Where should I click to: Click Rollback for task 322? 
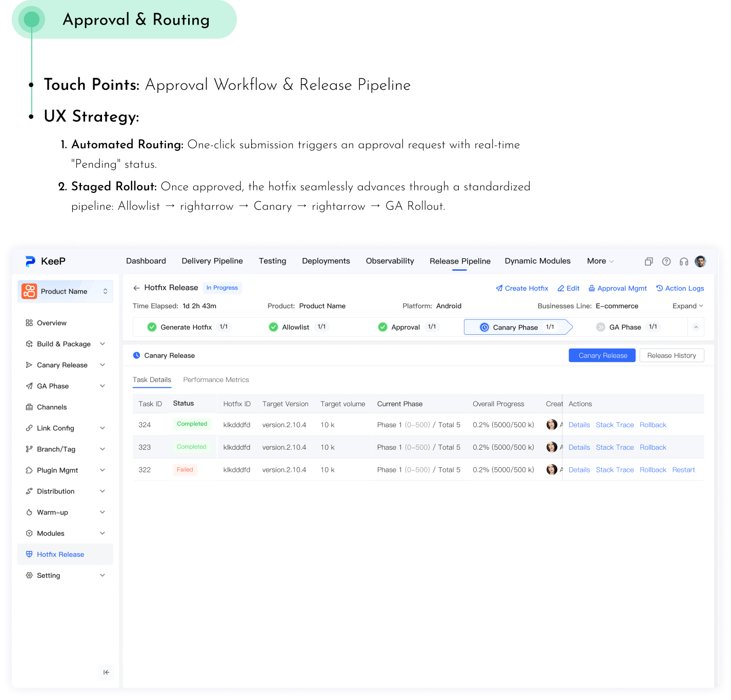click(653, 470)
